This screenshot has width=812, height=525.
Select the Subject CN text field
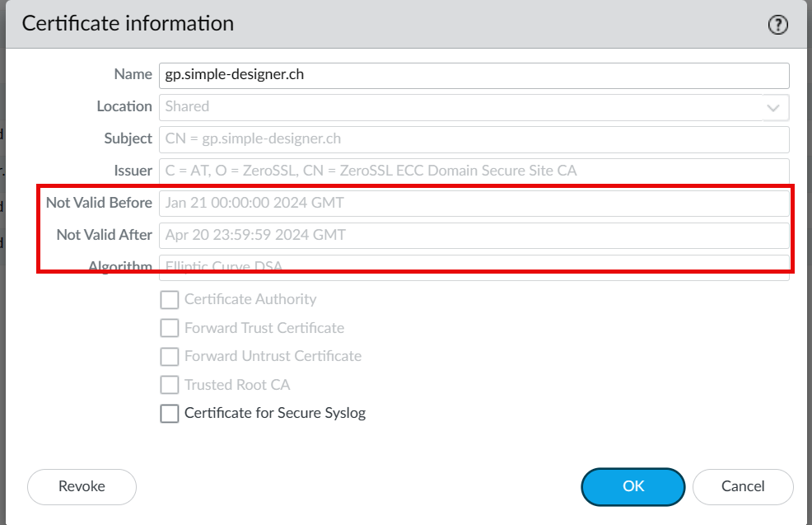(x=474, y=139)
